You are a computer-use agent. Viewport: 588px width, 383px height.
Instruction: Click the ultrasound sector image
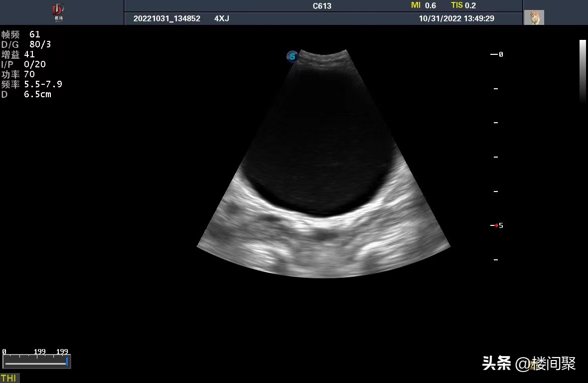[323, 164]
